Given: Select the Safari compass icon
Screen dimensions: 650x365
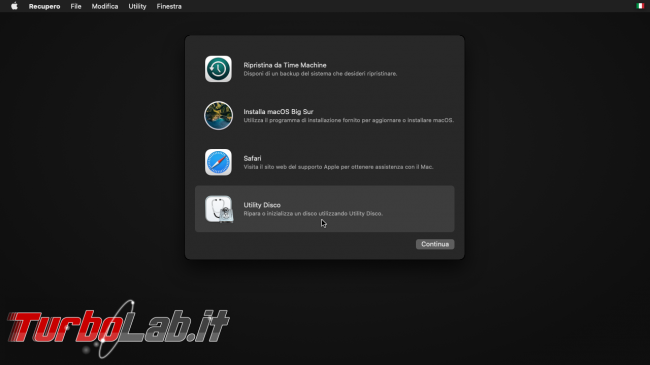Looking at the screenshot, I should 218,162.
